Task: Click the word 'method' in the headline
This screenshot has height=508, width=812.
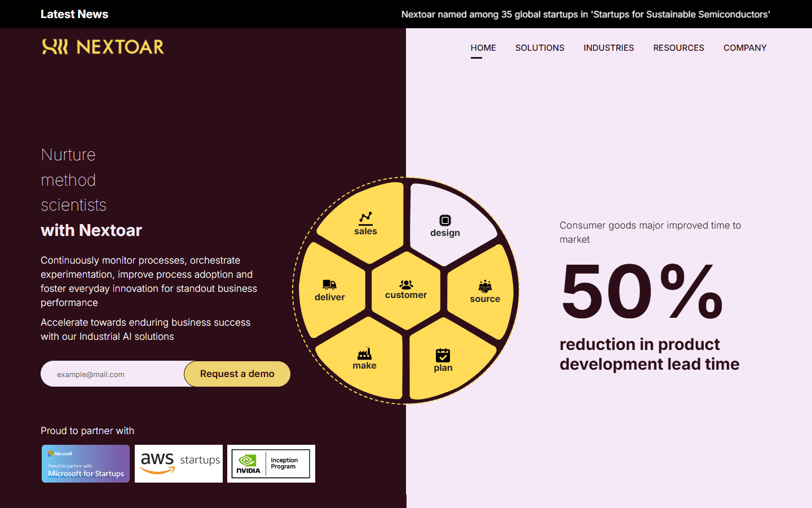Action: click(68, 180)
